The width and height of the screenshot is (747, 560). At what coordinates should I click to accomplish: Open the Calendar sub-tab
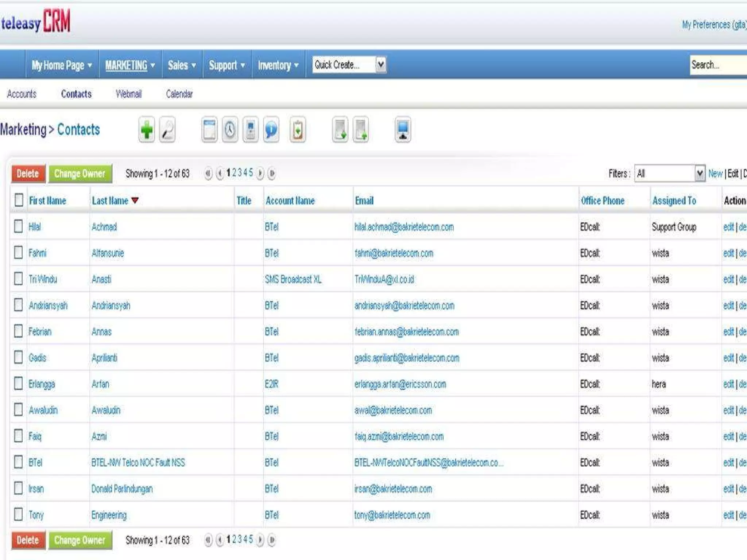coord(179,94)
